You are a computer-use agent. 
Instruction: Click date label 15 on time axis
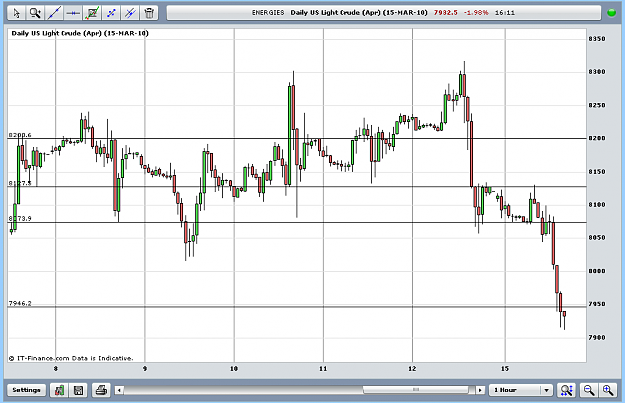point(505,369)
